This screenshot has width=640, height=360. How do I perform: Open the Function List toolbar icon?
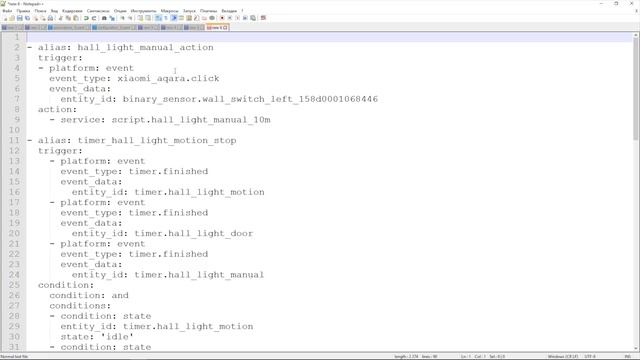point(196,18)
